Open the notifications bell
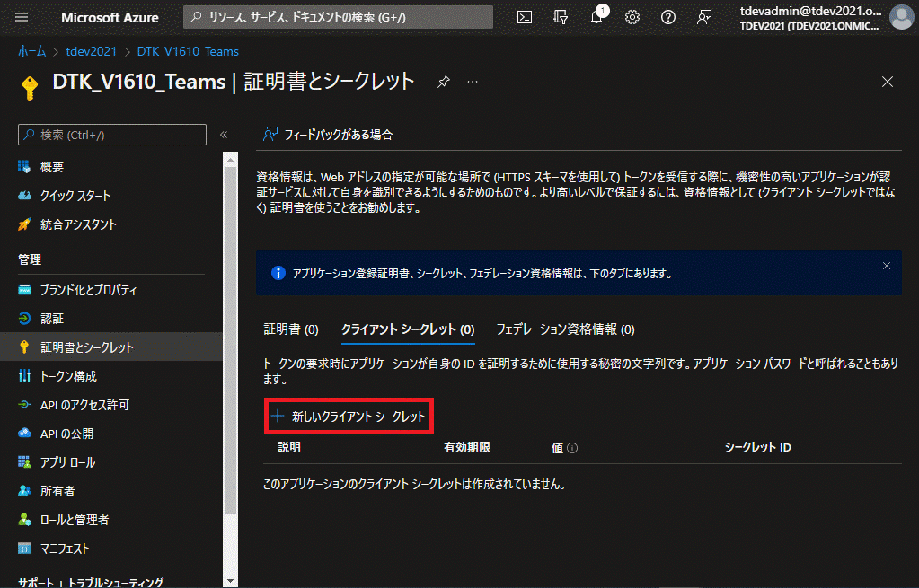Viewport: 919px width, 588px height. [596, 17]
